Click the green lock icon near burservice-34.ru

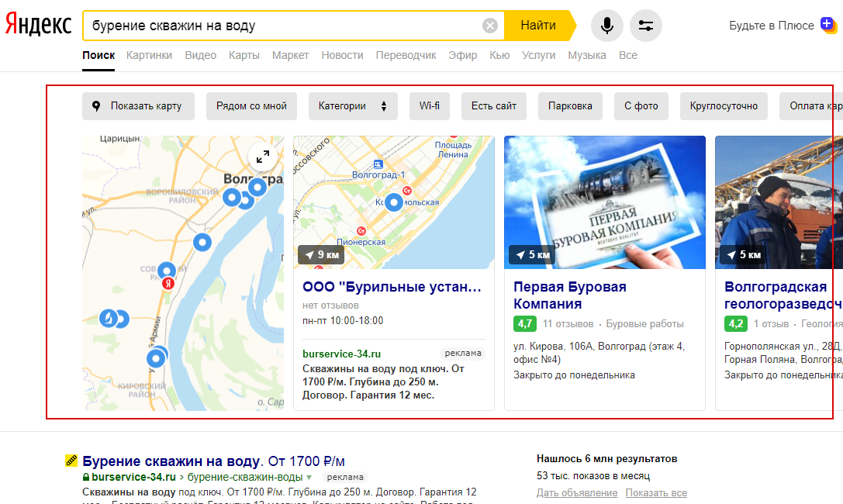tap(85, 477)
